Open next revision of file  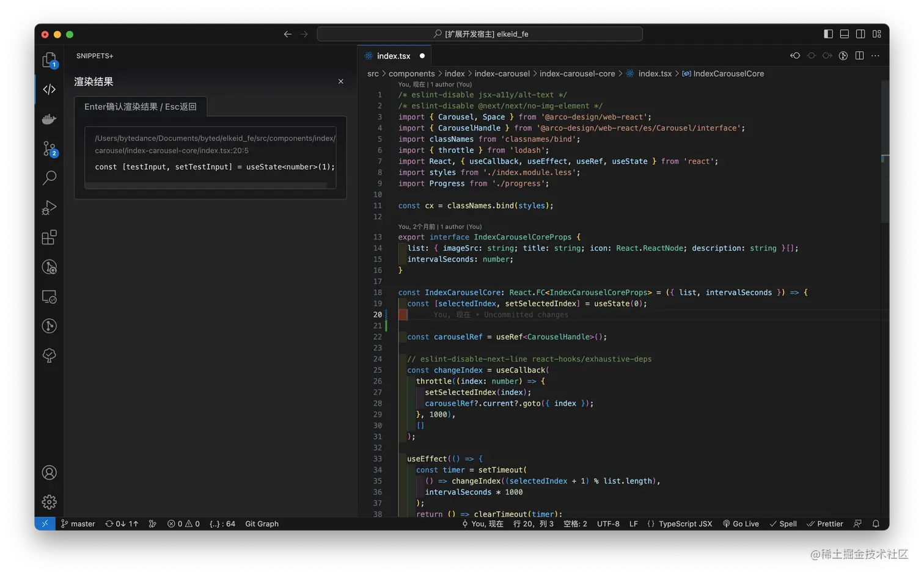point(827,56)
